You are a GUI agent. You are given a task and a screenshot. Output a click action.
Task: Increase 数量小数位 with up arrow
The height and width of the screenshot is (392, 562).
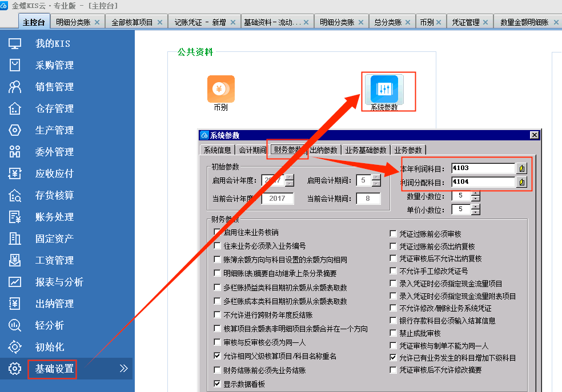point(475,193)
